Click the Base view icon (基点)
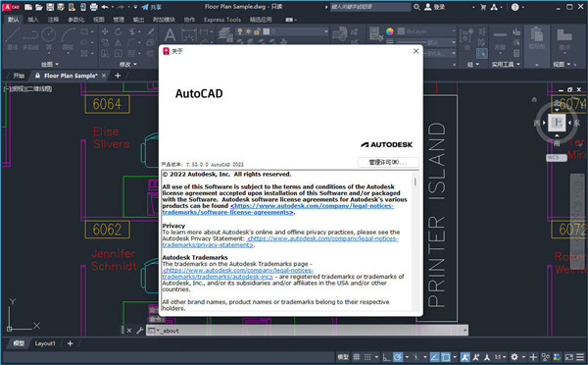Screen dimensions: 588x365 pos(564,38)
